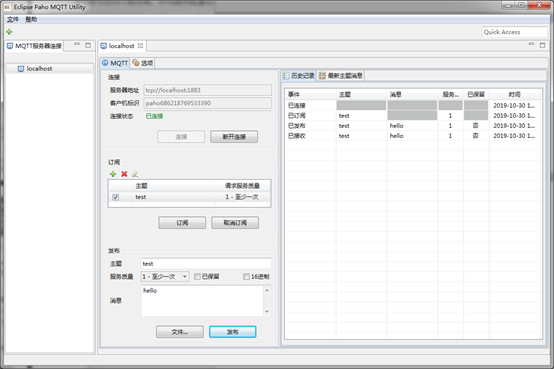Open the 帮助 menu

[31, 19]
